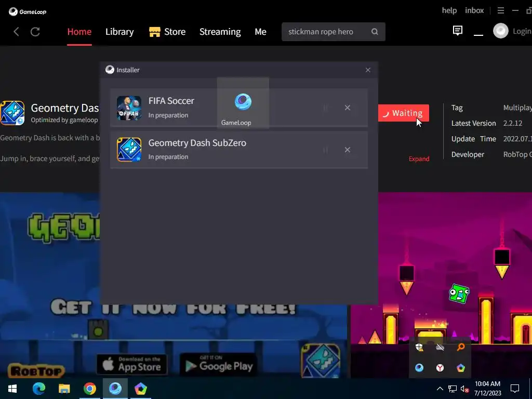
Task: Click the Developer label
Action: tap(468, 154)
